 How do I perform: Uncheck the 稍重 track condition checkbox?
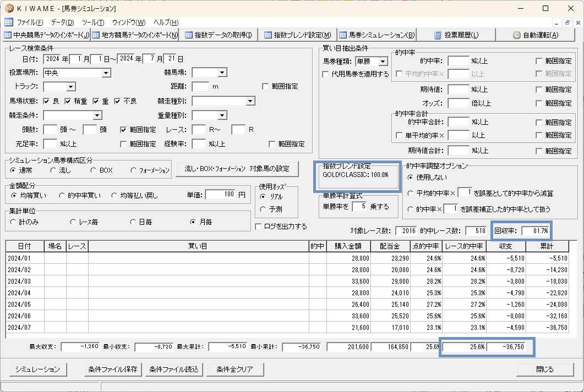[68, 101]
